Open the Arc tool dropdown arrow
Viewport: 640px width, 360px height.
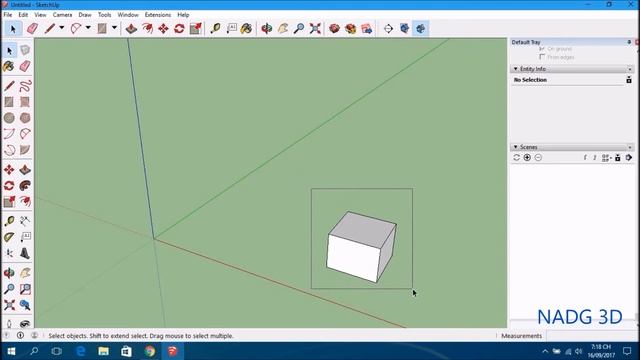[88, 28]
